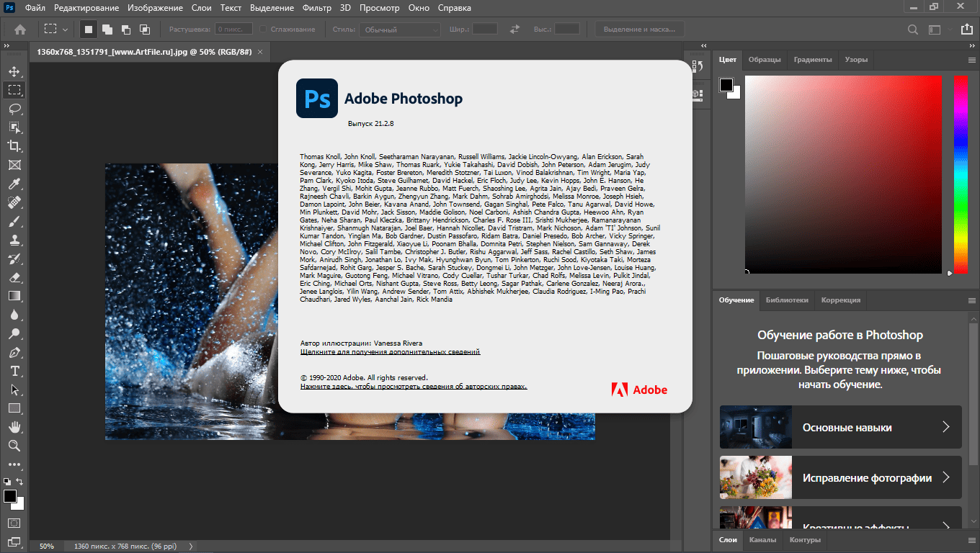Select the Clone Stamp tool

tap(14, 240)
